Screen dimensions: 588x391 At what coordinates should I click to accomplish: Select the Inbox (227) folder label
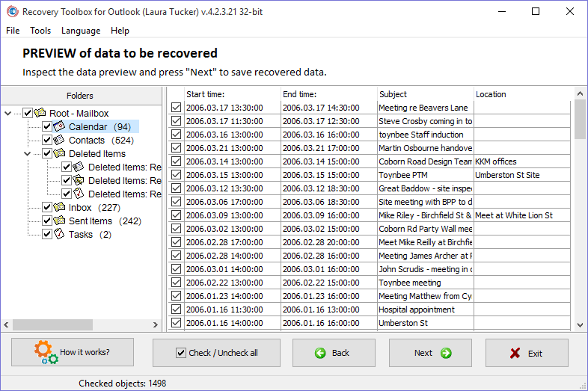(x=94, y=207)
